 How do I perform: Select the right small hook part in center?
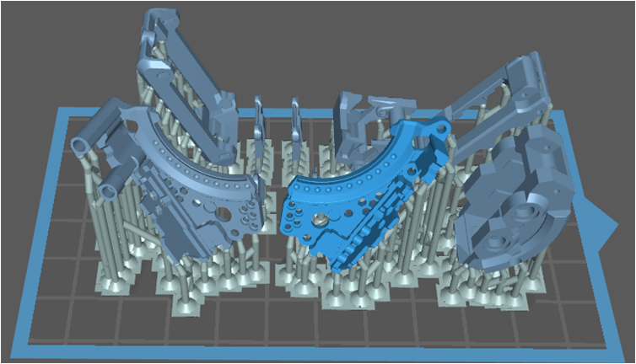pyautogui.click(x=296, y=126)
